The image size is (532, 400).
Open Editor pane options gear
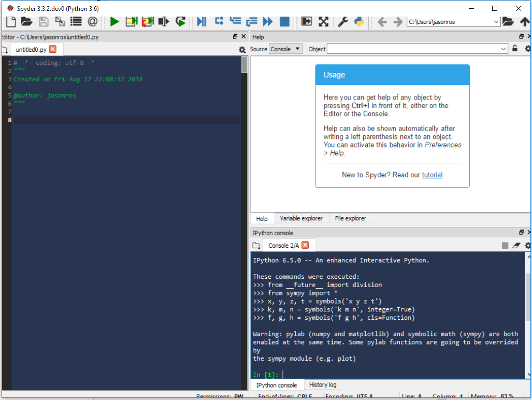(242, 50)
